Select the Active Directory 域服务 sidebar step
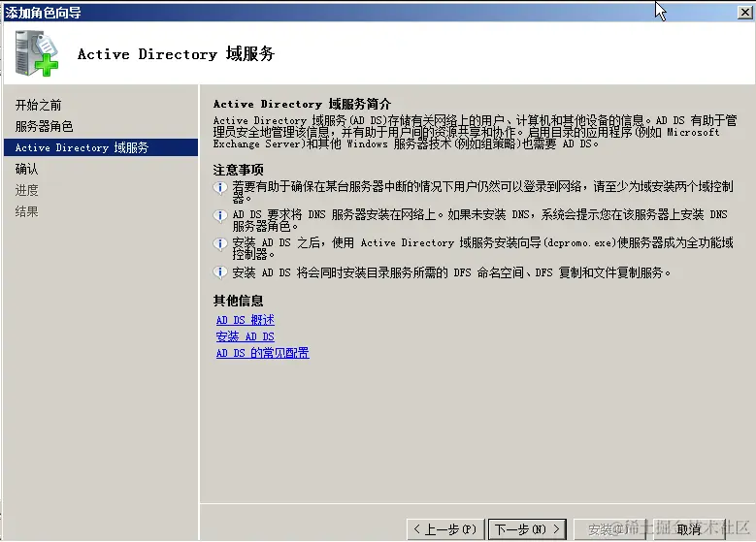756x542 pixels. click(x=101, y=147)
